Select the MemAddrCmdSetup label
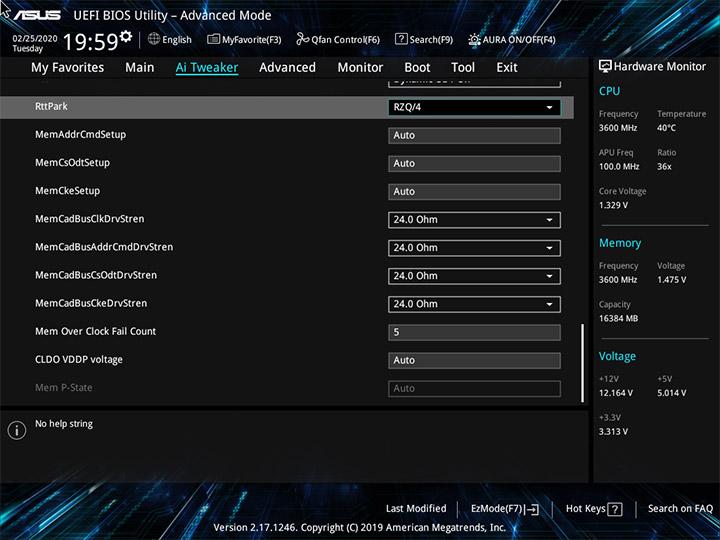Viewport: 720px width, 540px height. [80, 135]
